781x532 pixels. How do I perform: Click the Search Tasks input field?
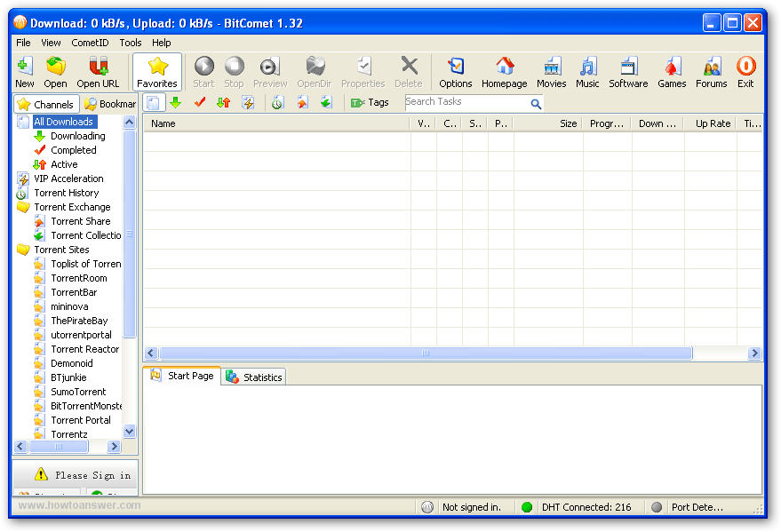(467, 102)
